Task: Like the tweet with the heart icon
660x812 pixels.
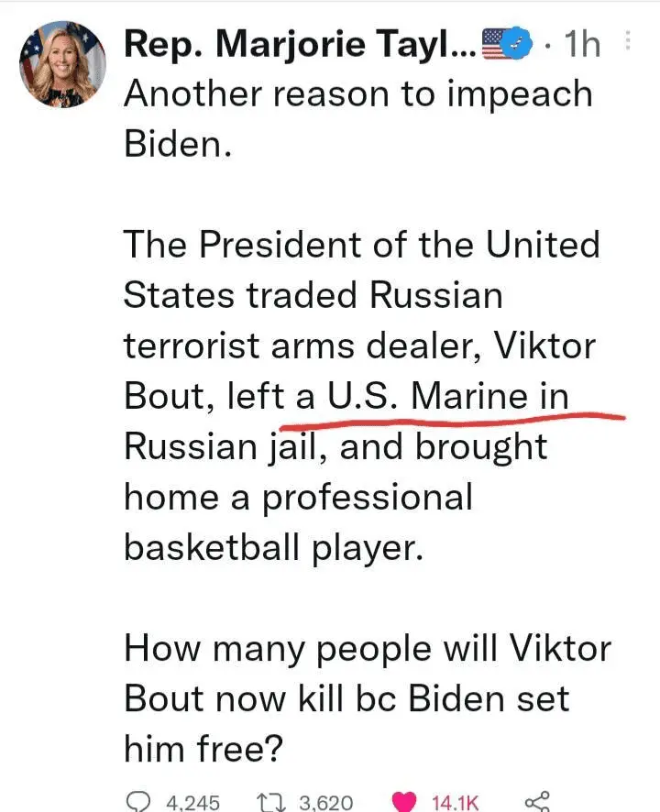Action: [402, 801]
